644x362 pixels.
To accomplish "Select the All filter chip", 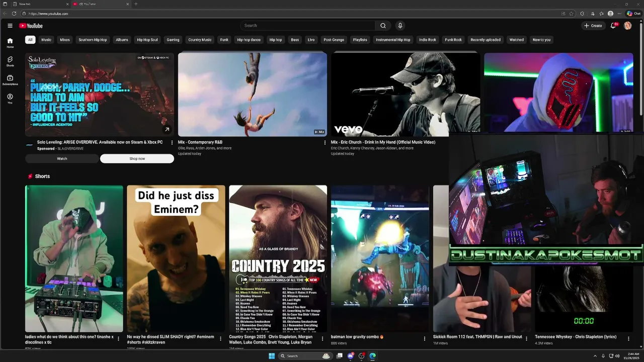I will (30, 40).
